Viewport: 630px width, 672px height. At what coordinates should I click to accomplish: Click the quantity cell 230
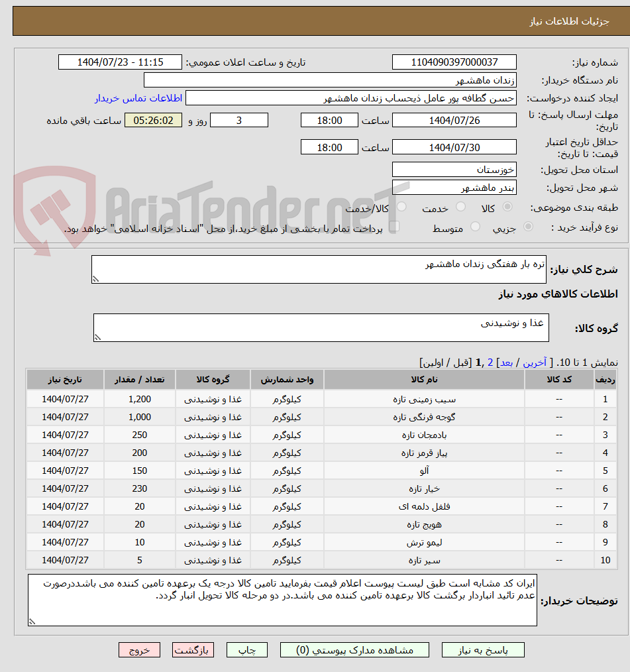pyautogui.click(x=140, y=488)
